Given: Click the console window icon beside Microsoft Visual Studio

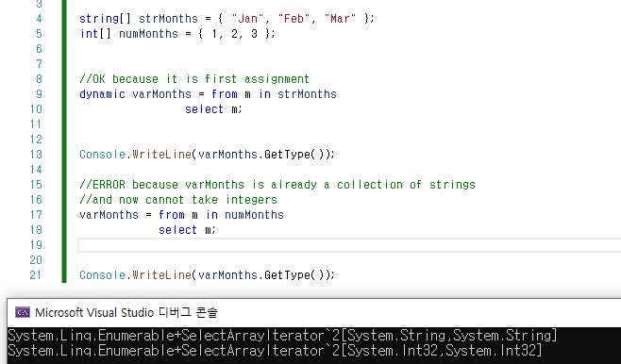Looking at the screenshot, I should click(x=23, y=312).
